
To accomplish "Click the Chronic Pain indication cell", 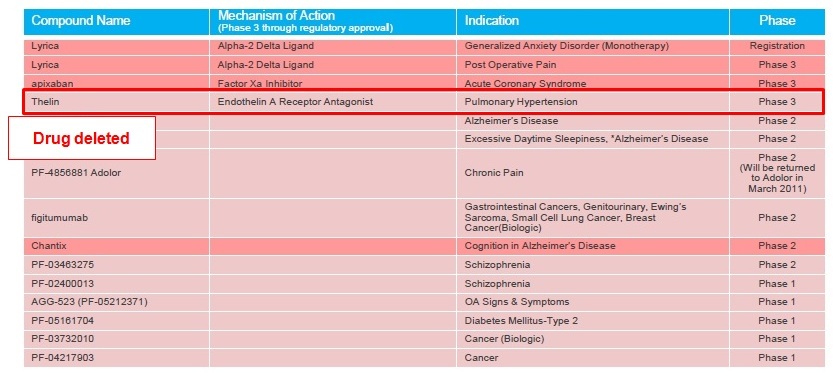I will (593, 173).
